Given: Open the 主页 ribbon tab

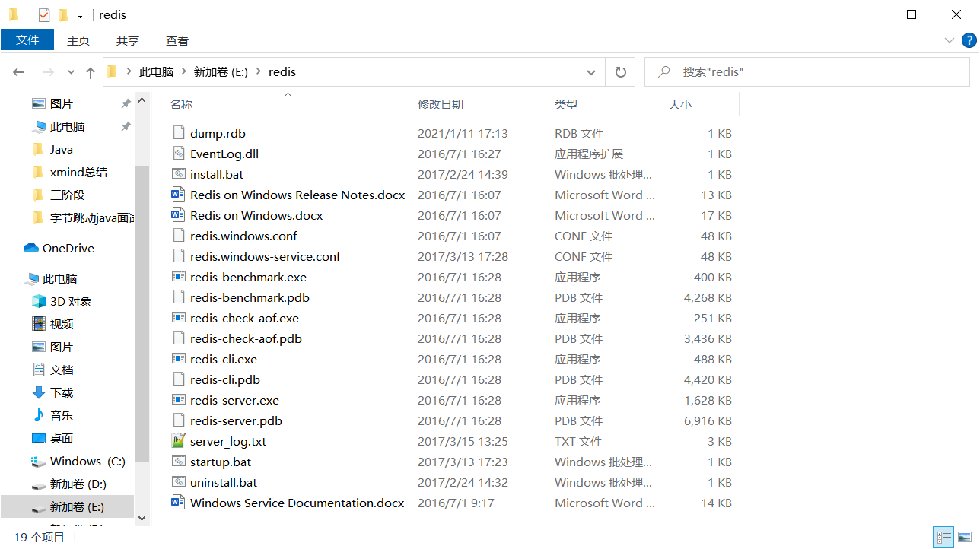Looking at the screenshot, I should tap(78, 40).
